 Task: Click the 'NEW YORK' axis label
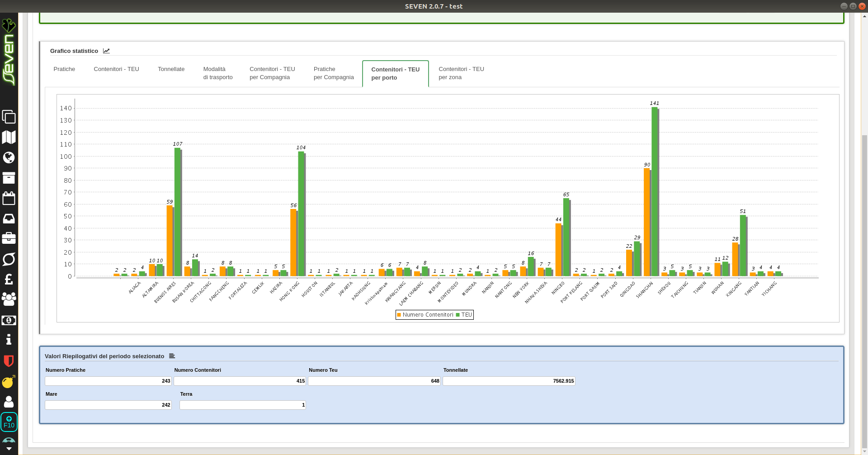(x=521, y=289)
